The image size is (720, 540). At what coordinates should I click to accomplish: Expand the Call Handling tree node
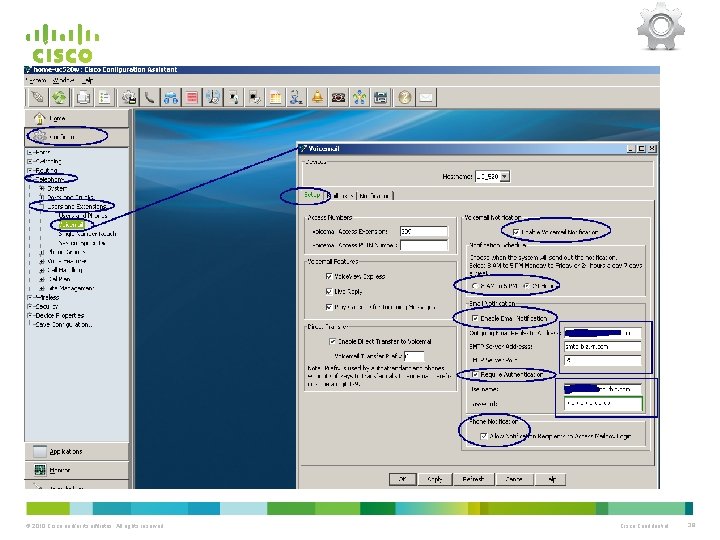coord(42,270)
